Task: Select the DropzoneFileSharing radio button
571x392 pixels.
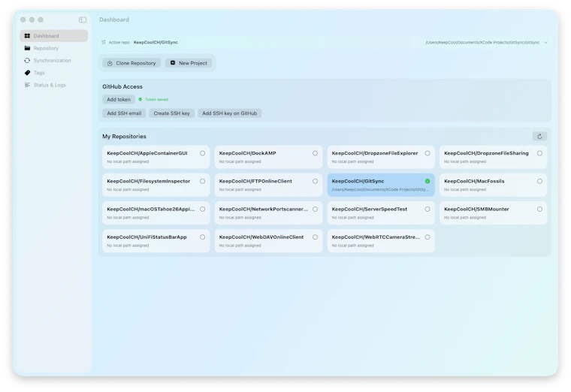Action: [539, 153]
